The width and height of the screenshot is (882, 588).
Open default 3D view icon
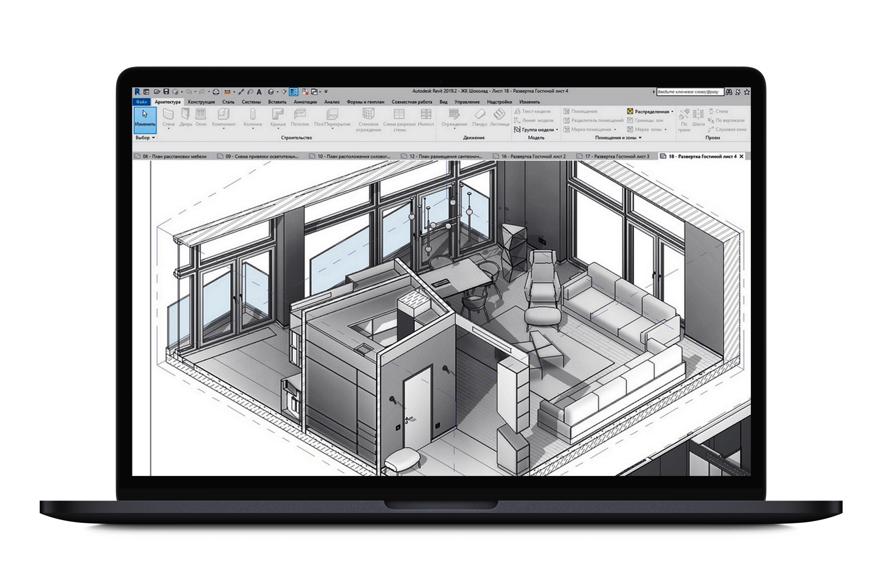[271, 91]
